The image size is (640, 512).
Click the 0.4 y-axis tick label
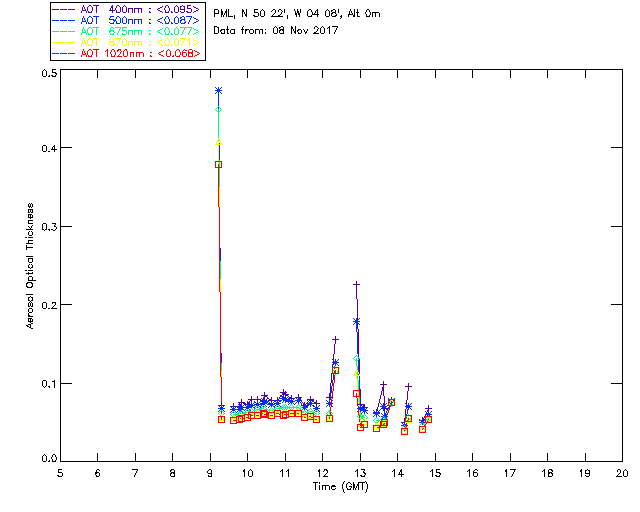49,148
